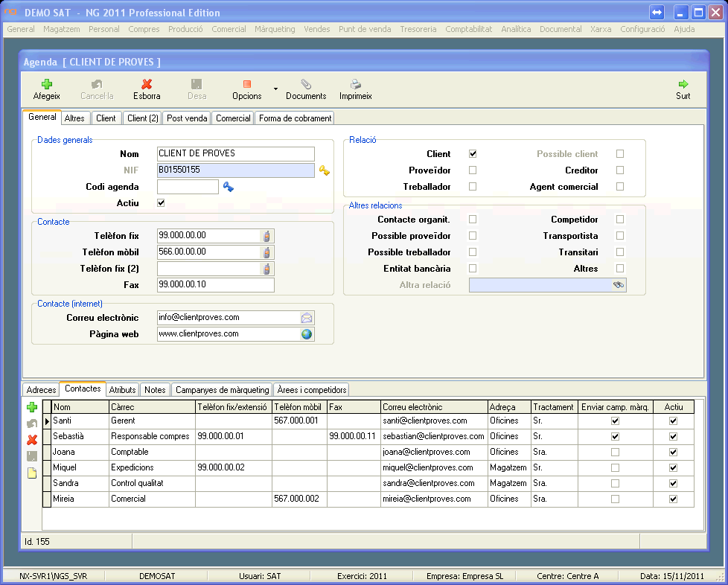
Task: Click the Surt green arrow button
Action: coord(683,89)
